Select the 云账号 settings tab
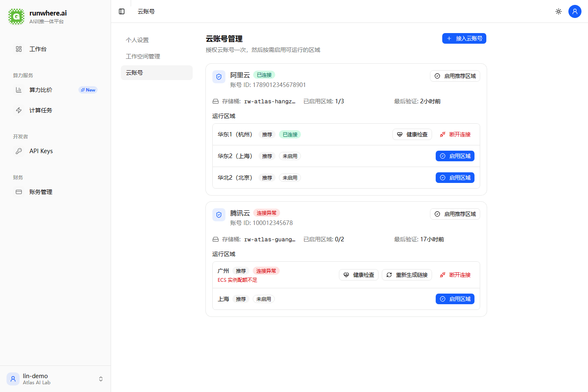This screenshot has width=588, height=392. coord(157,73)
